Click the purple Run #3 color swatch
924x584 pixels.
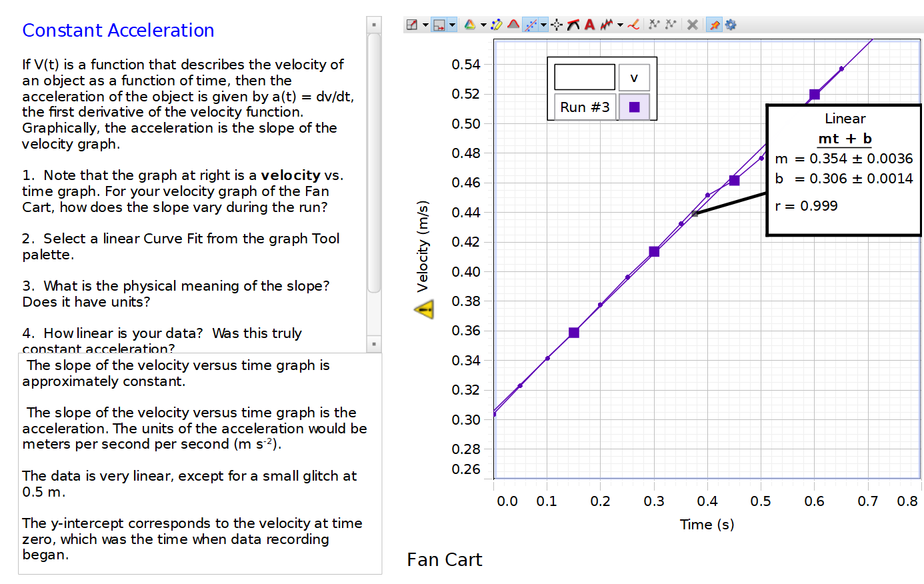(x=635, y=106)
